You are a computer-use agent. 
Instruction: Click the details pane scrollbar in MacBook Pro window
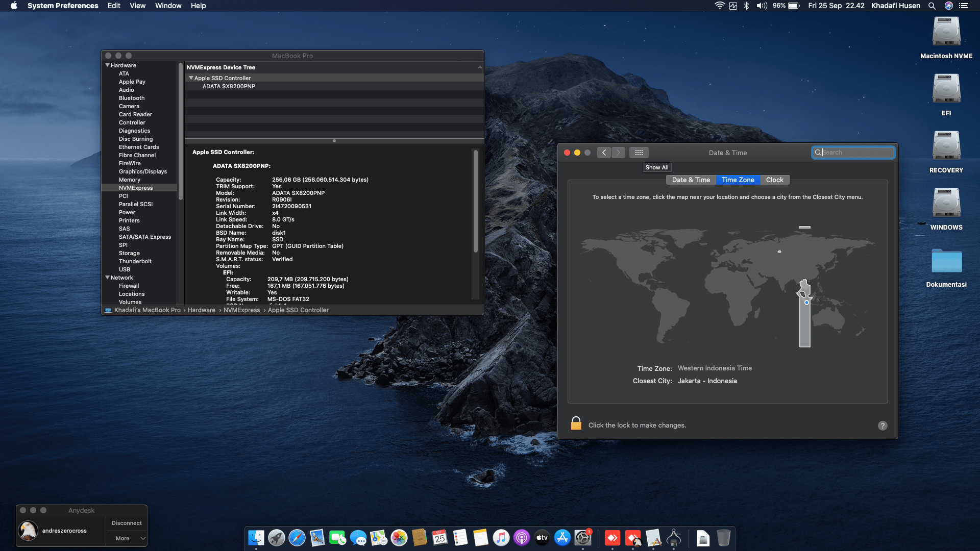tap(476, 201)
